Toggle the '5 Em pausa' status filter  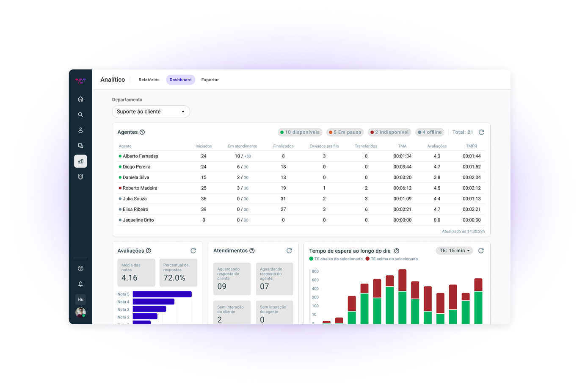[345, 132]
